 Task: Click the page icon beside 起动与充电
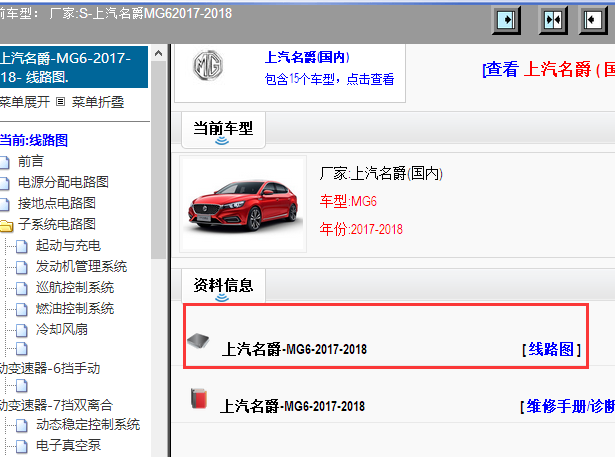(x=22, y=246)
